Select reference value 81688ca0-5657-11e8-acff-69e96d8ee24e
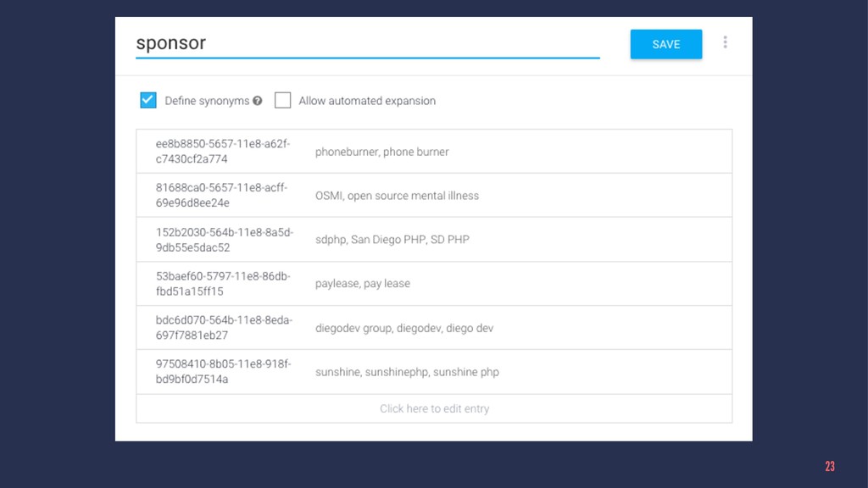 pyautogui.click(x=221, y=196)
